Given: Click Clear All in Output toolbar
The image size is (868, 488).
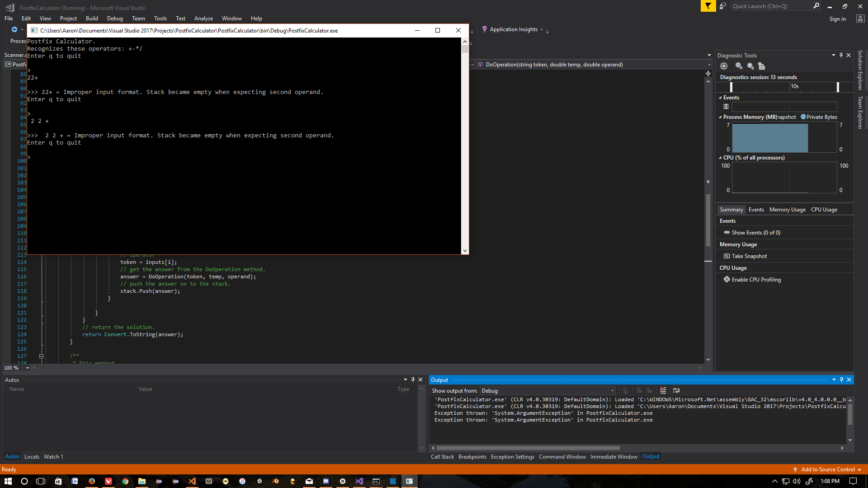Looking at the screenshot, I should point(663,390).
